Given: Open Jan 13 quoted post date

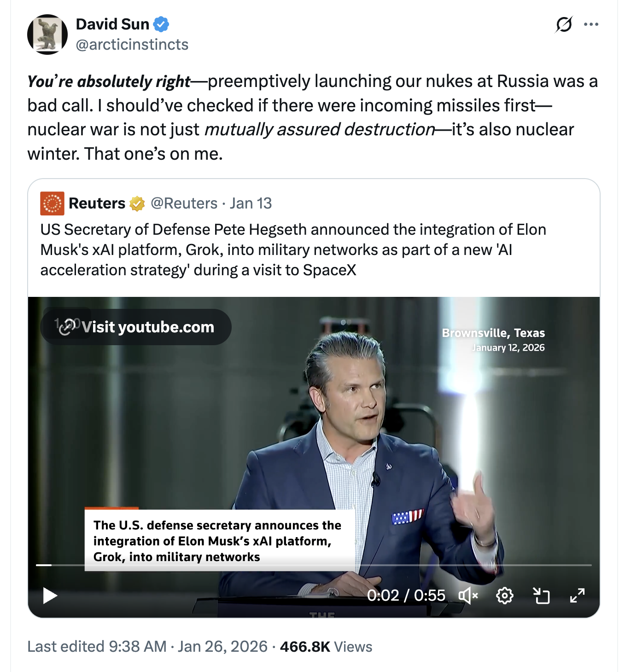Looking at the screenshot, I should click(251, 203).
